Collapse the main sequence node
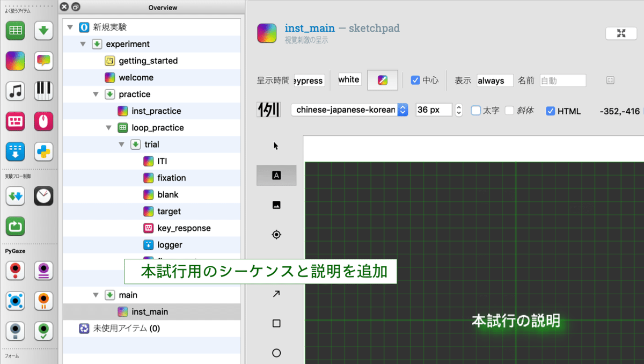 (96, 295)
